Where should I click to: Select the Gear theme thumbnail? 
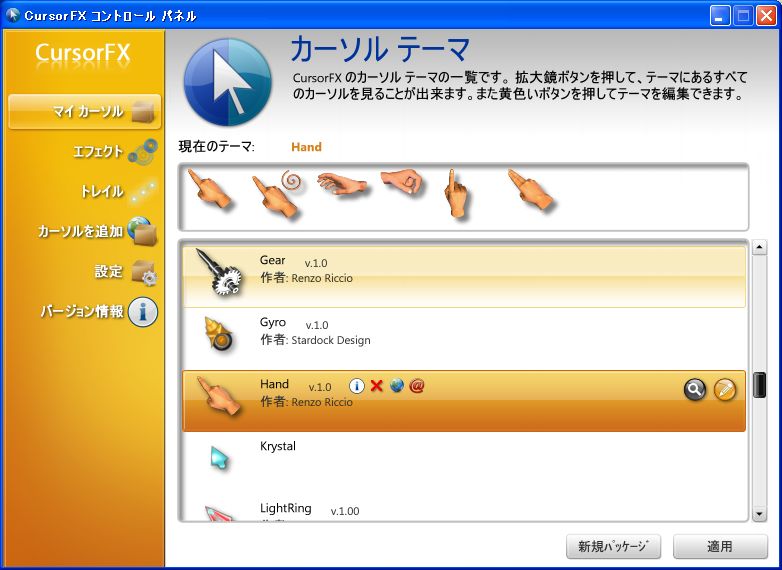(220, 272)
